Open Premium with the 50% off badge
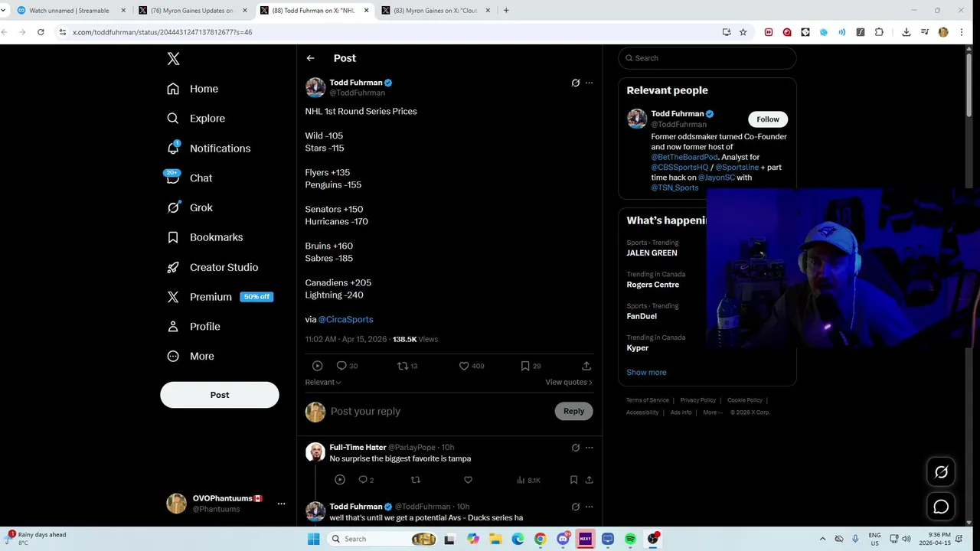This screenshot has height=551, width=980. pyautogui.click(x=220, y=297)
